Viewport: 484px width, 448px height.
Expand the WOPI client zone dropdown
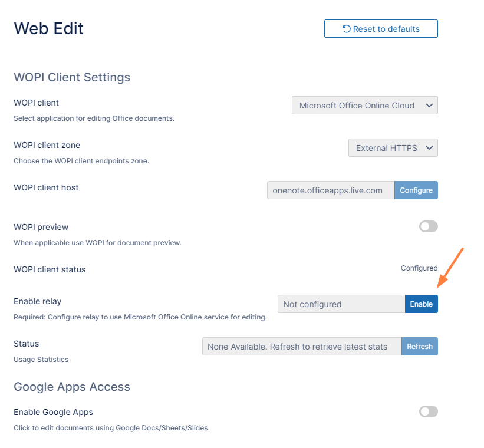click(x=393, y=148)
